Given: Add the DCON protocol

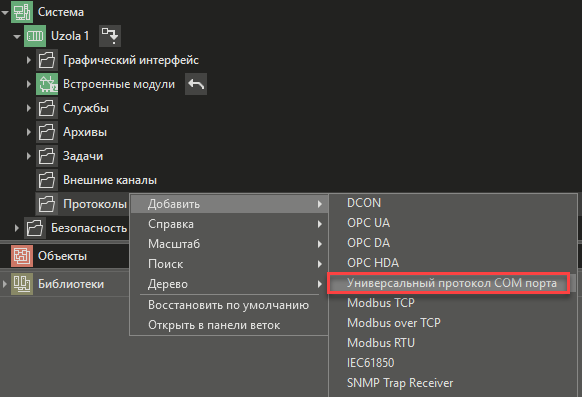Looking at the screenshot, I should (x=452, y=203).
